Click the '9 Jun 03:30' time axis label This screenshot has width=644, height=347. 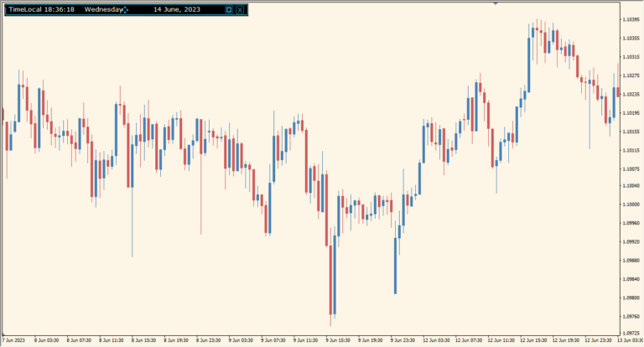tap(241, 340)
